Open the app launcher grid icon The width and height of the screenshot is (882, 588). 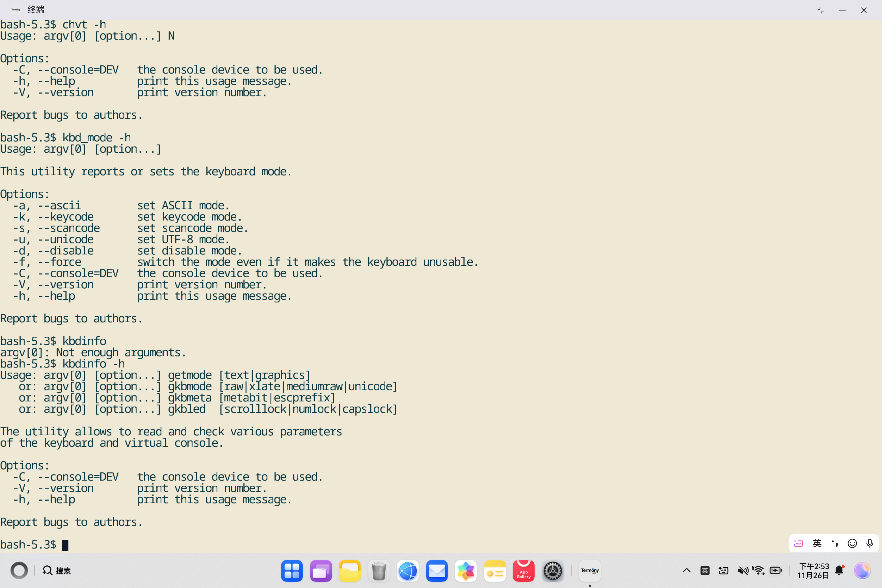pos(292,571)
